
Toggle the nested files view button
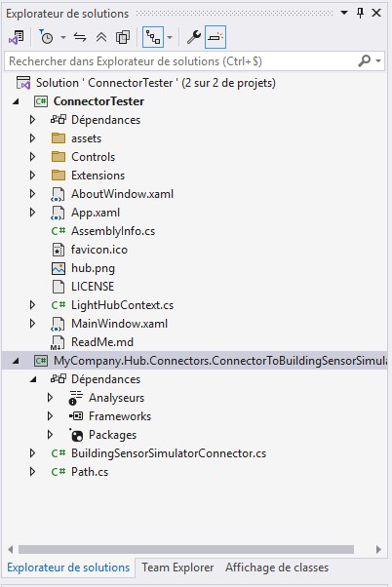click(x=153, y=37)
